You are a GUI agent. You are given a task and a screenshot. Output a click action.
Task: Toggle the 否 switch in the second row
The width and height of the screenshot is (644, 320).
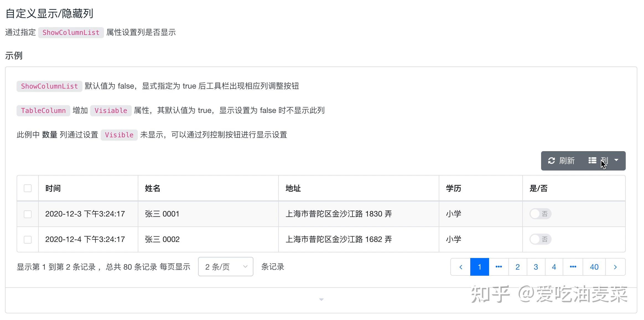(540, 239)
